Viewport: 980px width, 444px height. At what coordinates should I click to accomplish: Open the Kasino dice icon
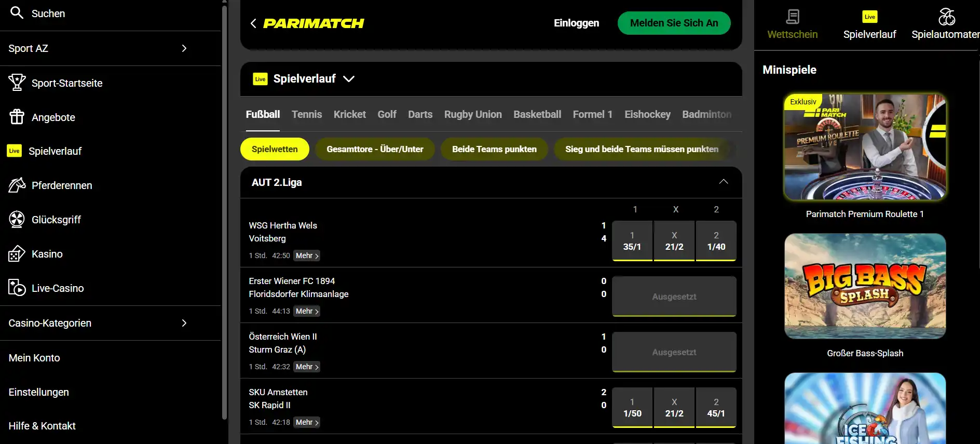[x=17, y=253]
